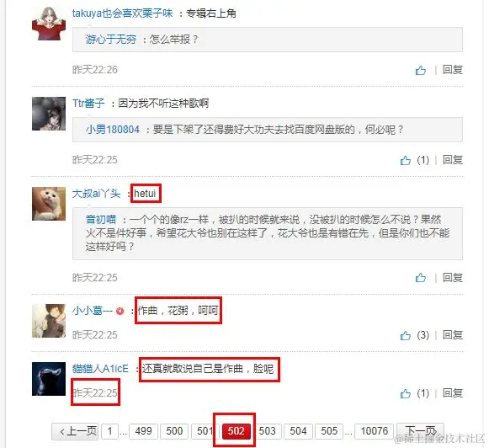This screenshot has width=489, height=448.
Task: Open the cat avatar of 大叔ai丫头
Action: (x=49, y=204)
